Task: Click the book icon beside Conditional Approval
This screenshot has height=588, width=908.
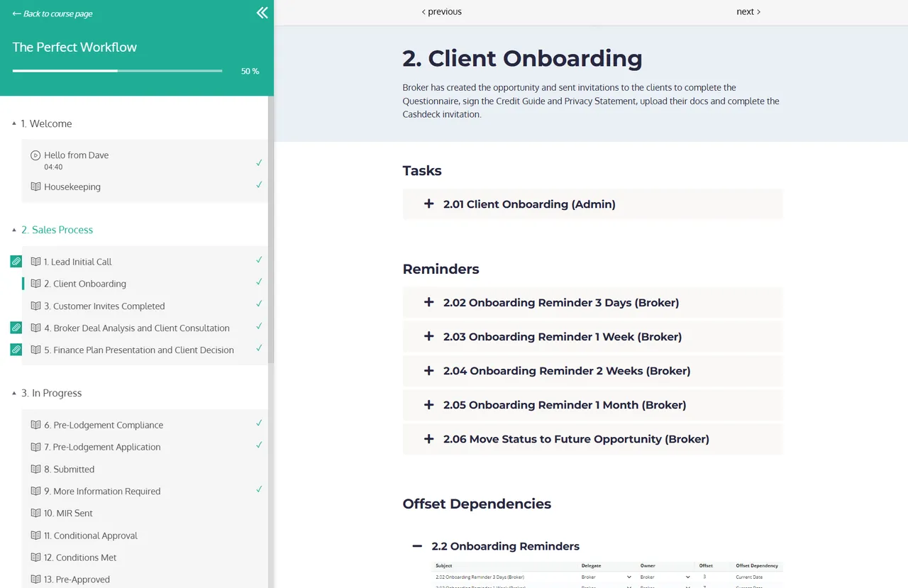Action: (35, 536)
